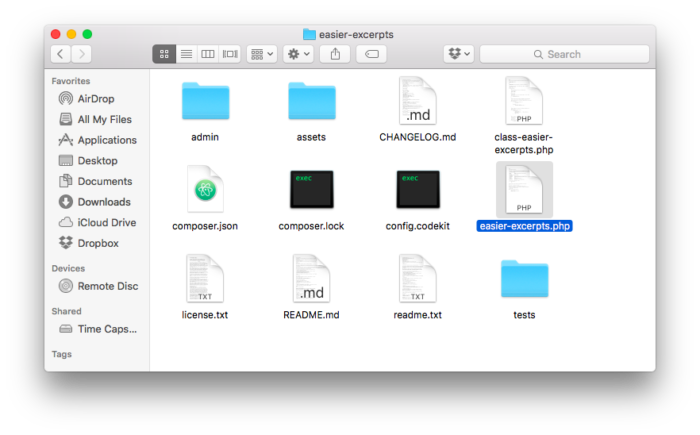Select the CHANGELOG.md file icon

click(418, 100)
